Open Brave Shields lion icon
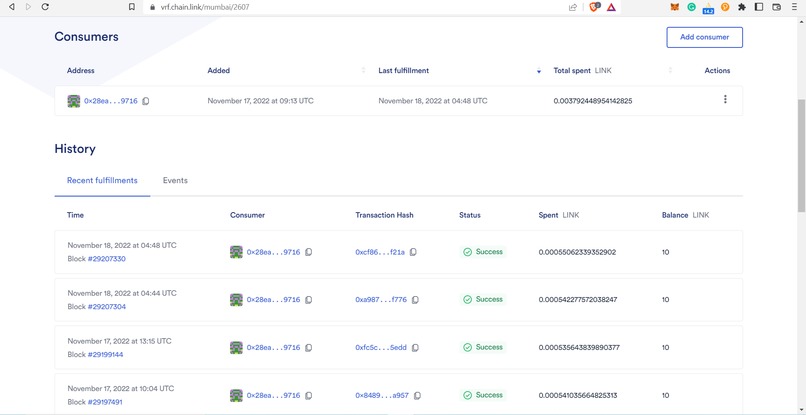806x415 pixels. click(594, 7)
